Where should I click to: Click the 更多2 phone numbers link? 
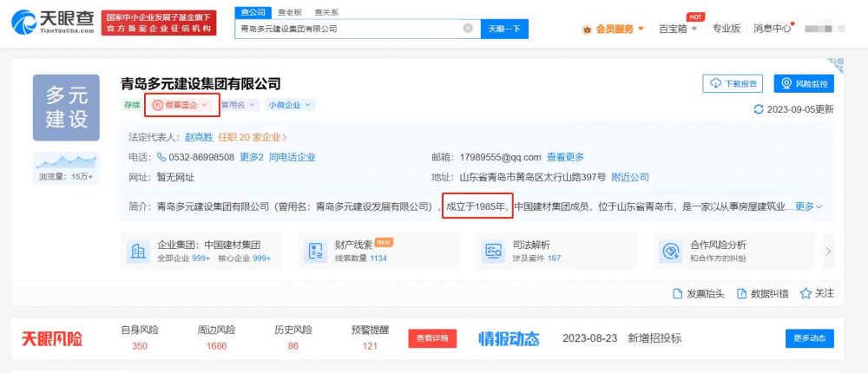252,157
